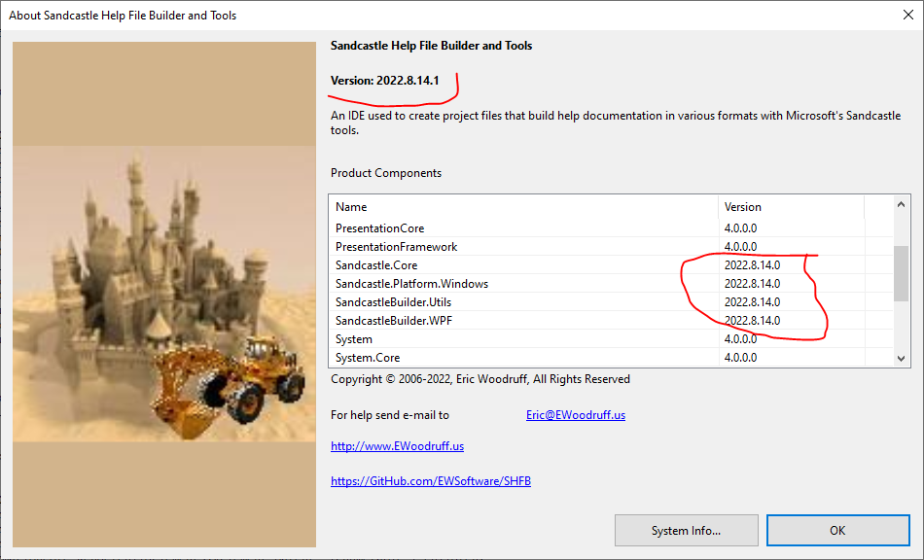Open the Eric@EWoodruff.us email link
This screenshot has width=924, height=560.
pos(575,414)
